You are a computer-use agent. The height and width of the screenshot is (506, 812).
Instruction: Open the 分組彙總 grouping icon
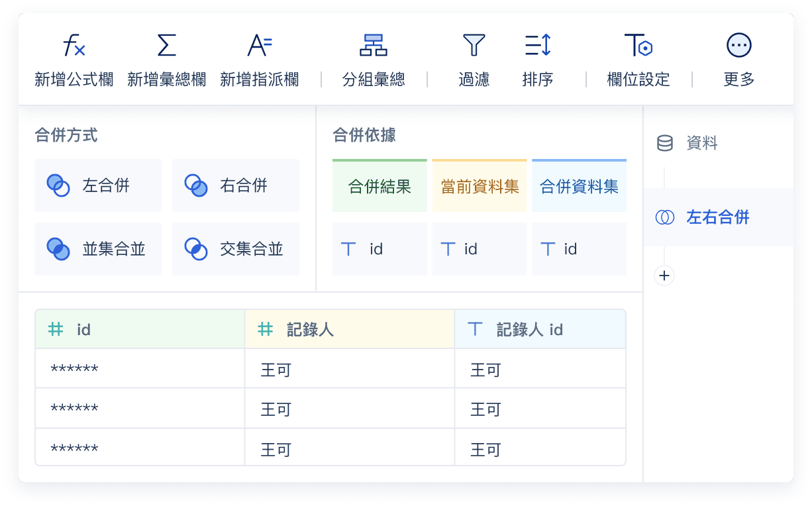click(x=374, y=46)
